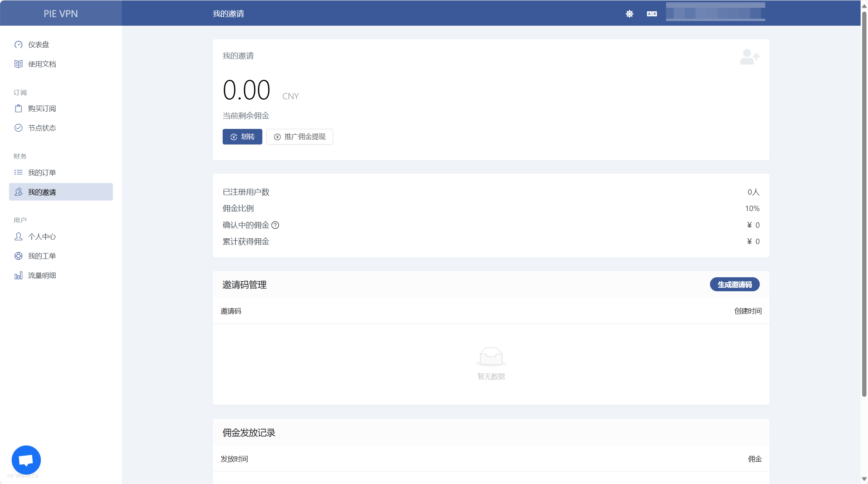Click the My Tickets lifebuoy icon

click(x=18, y=256)
